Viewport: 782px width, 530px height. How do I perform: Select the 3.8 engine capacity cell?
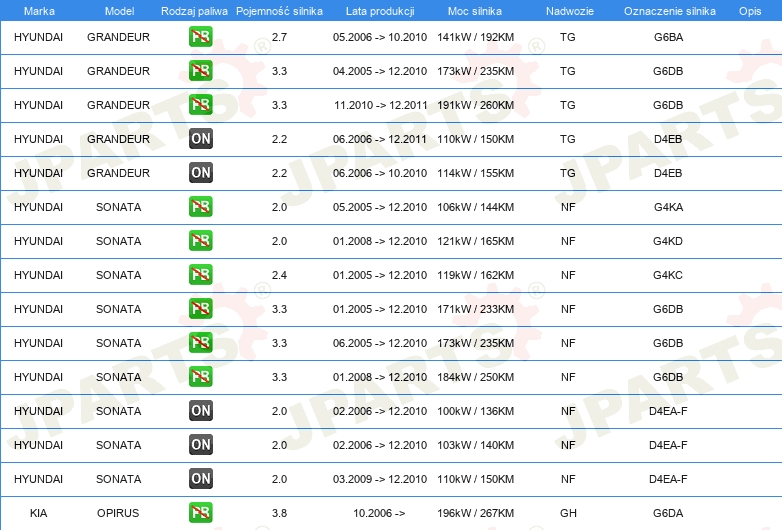click(279, 513)
